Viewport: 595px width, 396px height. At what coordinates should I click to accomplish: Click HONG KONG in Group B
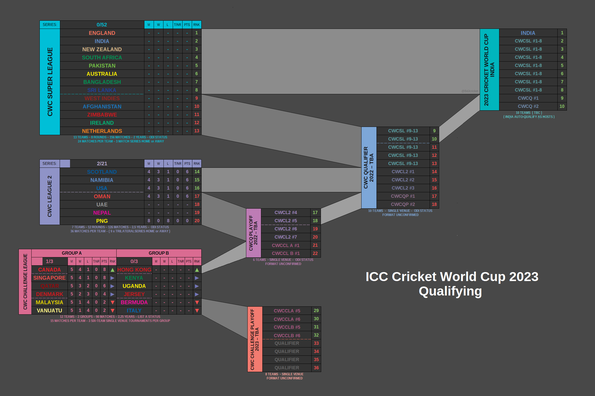coord(134,270)
